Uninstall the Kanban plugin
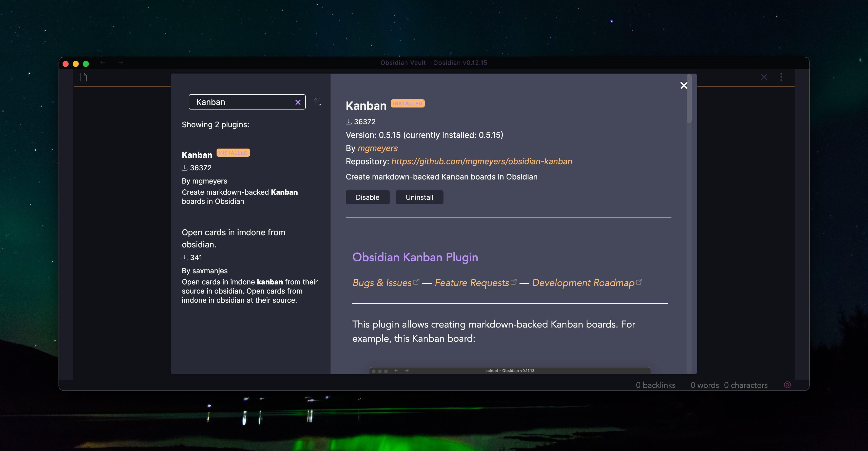Screen dimensions: 868x451 coord(419,197)
